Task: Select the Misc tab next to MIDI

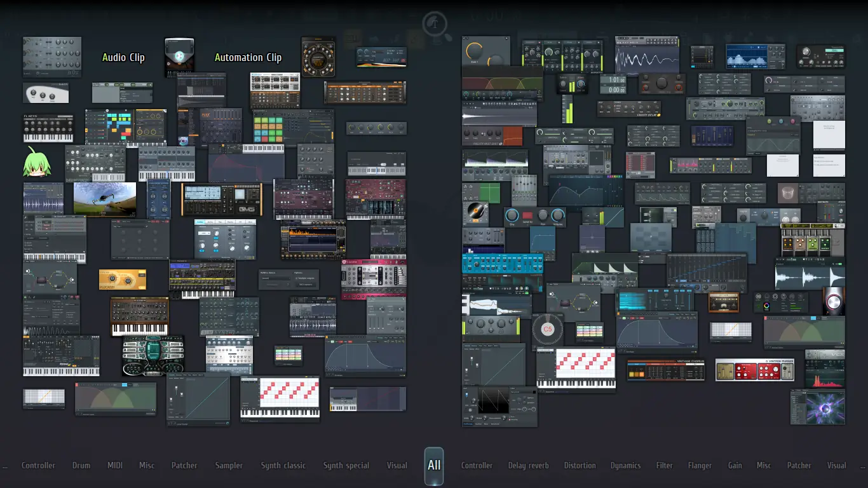Action: point(147,465)
